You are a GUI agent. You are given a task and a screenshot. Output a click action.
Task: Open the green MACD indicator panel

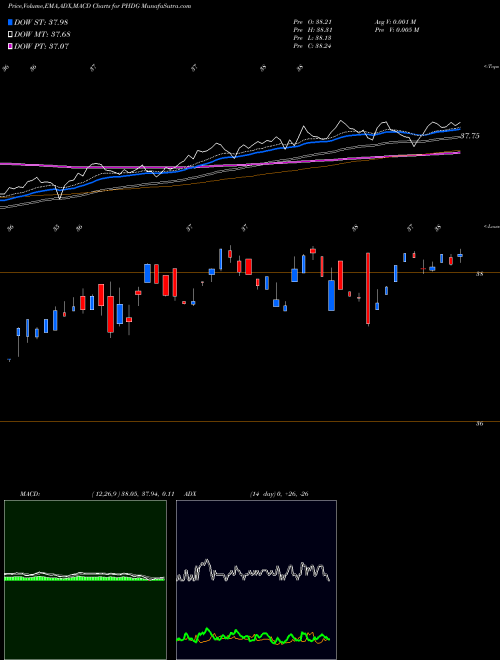(85, 580)
